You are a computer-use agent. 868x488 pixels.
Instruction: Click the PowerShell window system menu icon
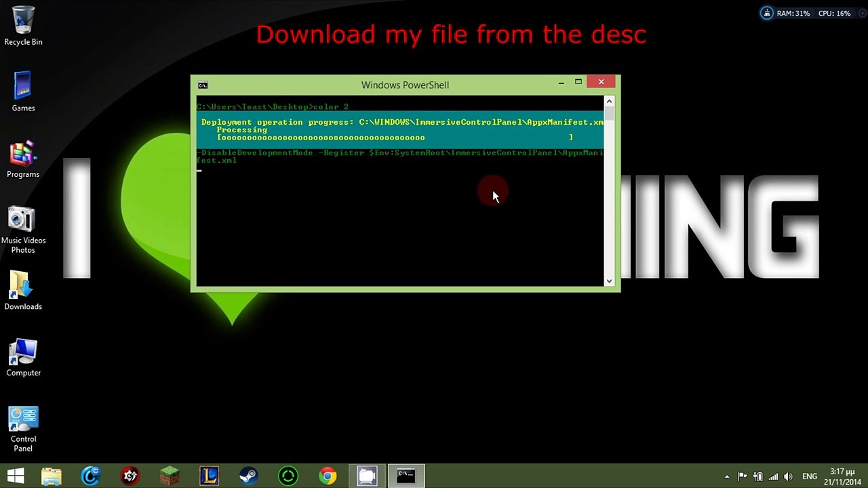tap(203, 85)
